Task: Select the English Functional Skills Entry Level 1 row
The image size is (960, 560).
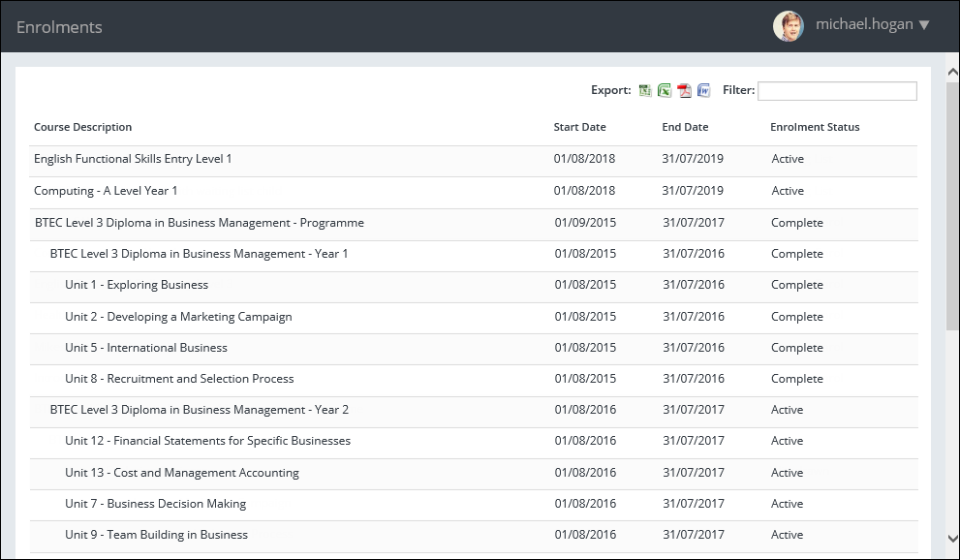Action: (133, 159)
